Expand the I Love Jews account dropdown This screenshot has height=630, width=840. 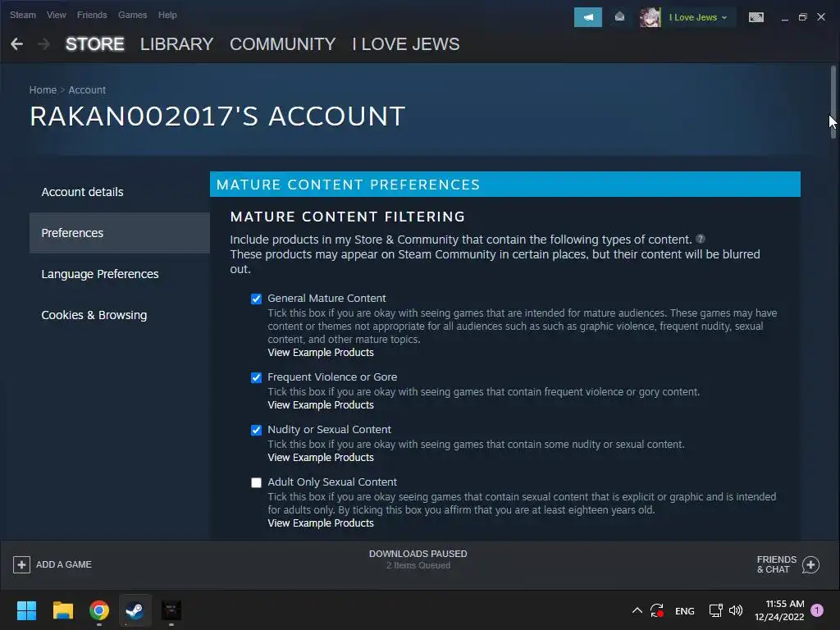pos(697,17)
